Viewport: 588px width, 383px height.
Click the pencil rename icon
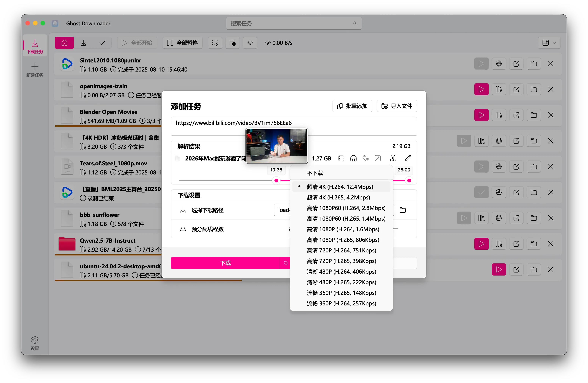point(408,158)
